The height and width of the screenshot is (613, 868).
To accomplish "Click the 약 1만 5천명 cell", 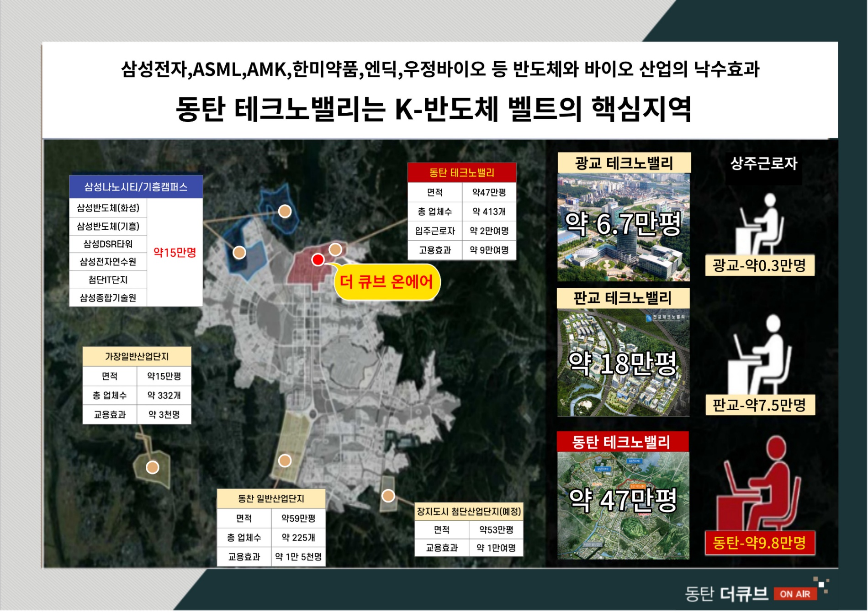I will tap(298, 557).
